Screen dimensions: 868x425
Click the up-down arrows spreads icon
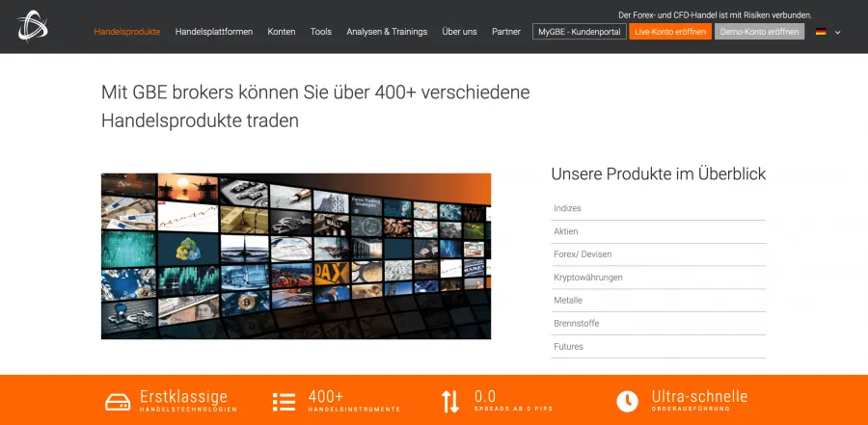[450, 402]
